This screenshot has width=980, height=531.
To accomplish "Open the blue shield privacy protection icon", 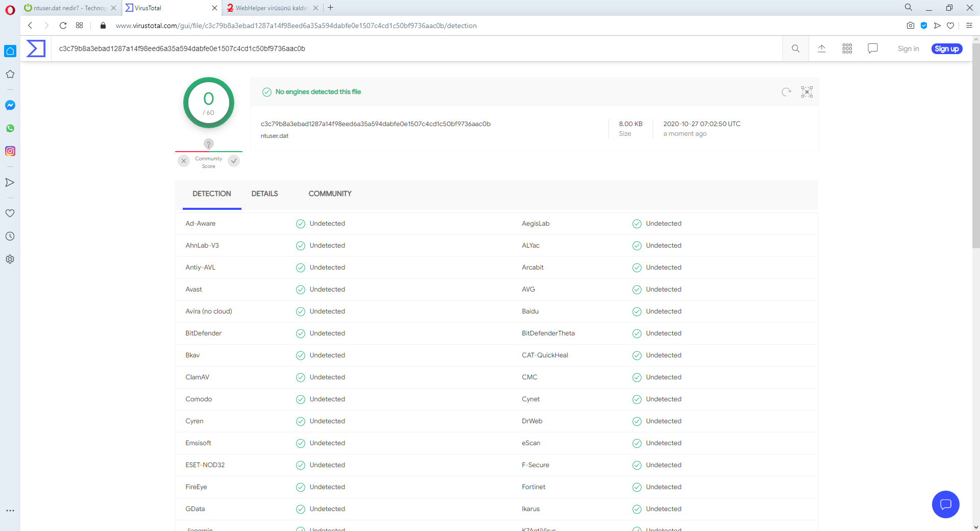I will pyautogui.click(x=924, y=26).
